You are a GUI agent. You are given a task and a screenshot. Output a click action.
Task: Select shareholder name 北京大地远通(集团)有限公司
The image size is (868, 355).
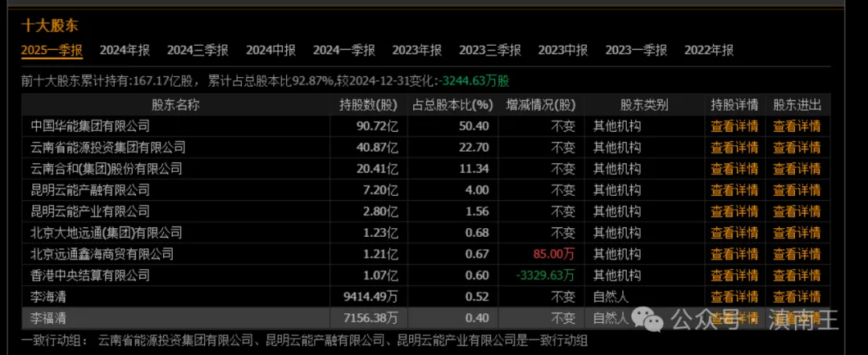[106, 233]
